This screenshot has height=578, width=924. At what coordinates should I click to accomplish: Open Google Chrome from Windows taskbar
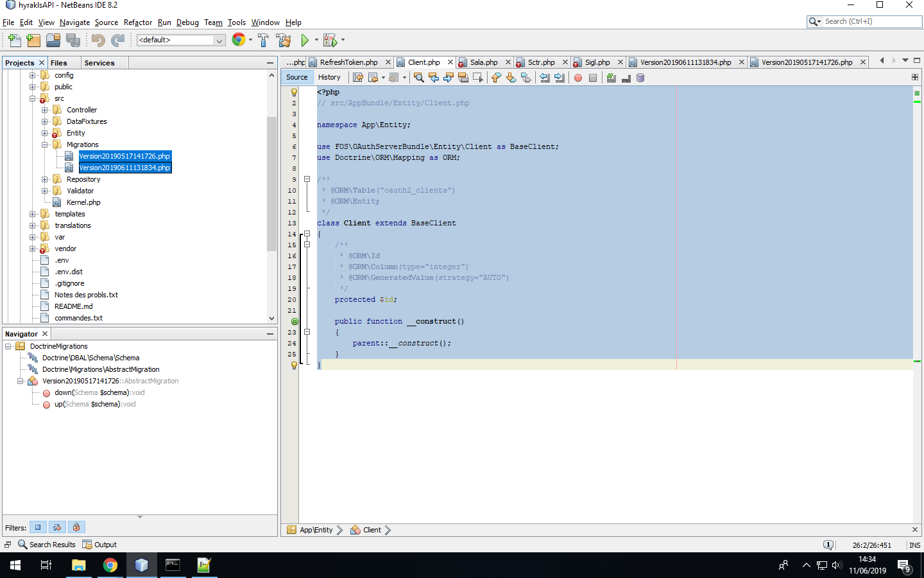pyautogui.click(x=110, y=565)
